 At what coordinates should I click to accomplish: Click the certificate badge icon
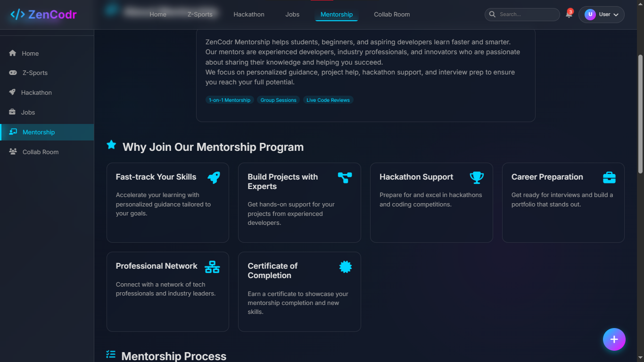point(346,267)
